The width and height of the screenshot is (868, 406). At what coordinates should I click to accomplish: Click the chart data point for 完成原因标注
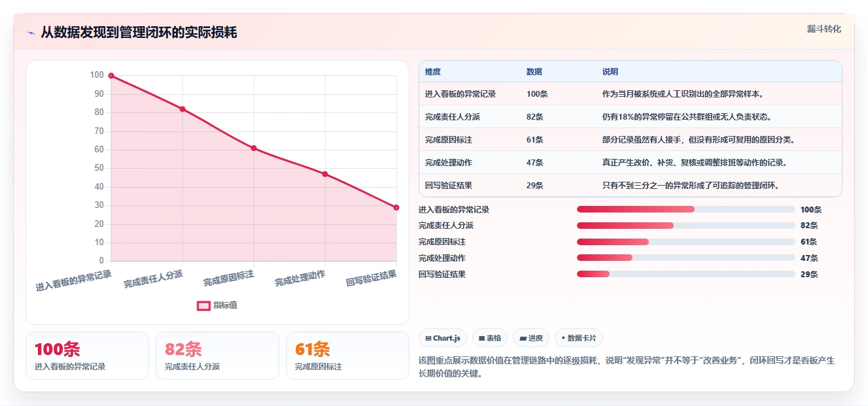(254, 148)
